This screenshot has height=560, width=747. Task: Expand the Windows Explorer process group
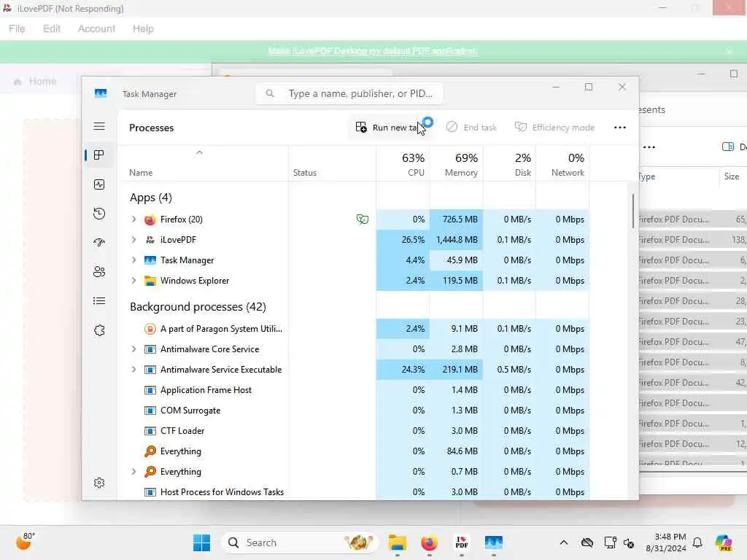click(x=134, y=281)
